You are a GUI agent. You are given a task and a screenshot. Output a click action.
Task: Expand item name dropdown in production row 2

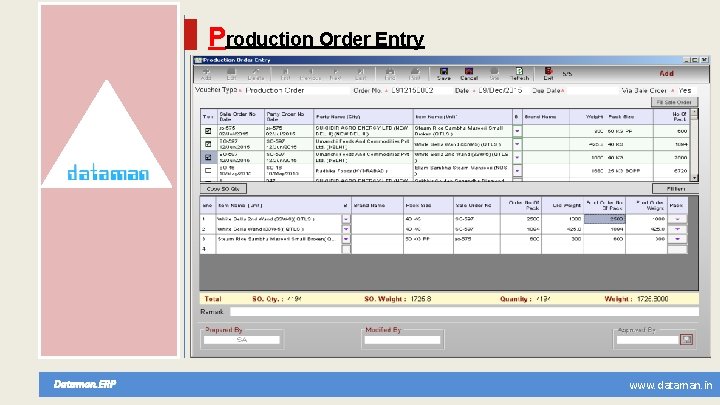click(x=346, y=229)
